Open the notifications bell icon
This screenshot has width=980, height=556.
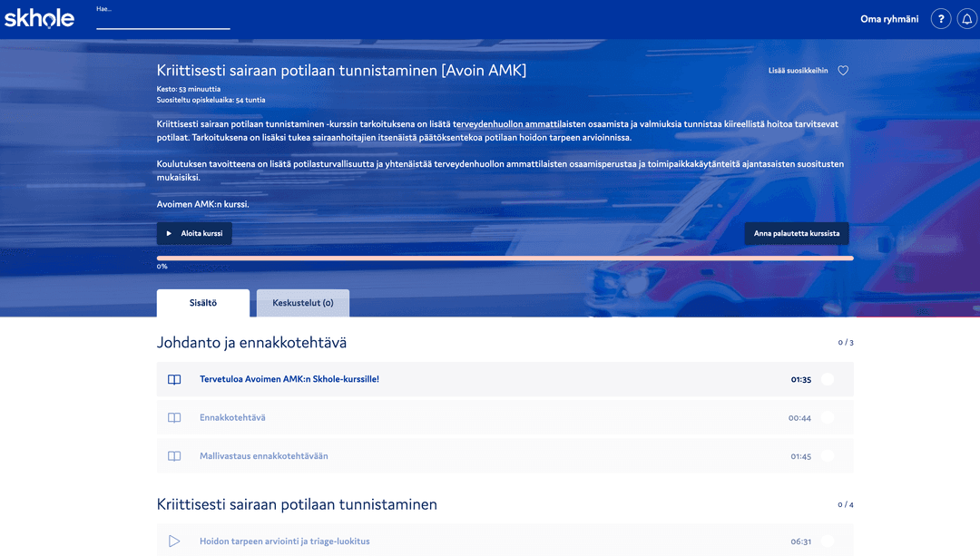[967, 18]
